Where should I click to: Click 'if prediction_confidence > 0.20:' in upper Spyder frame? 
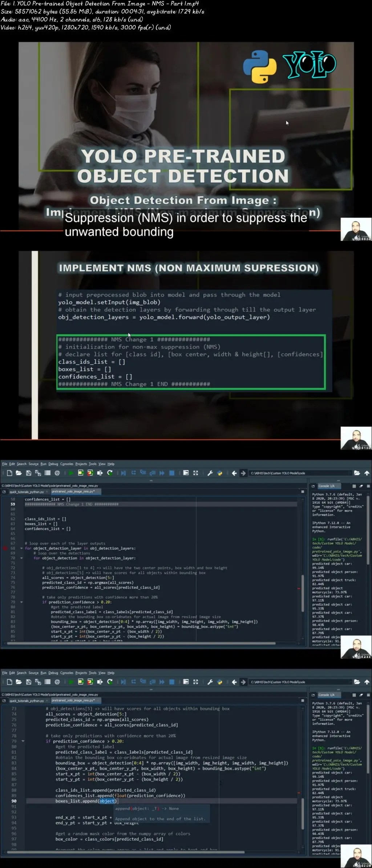pyautogui.click(x=77, y=602)
